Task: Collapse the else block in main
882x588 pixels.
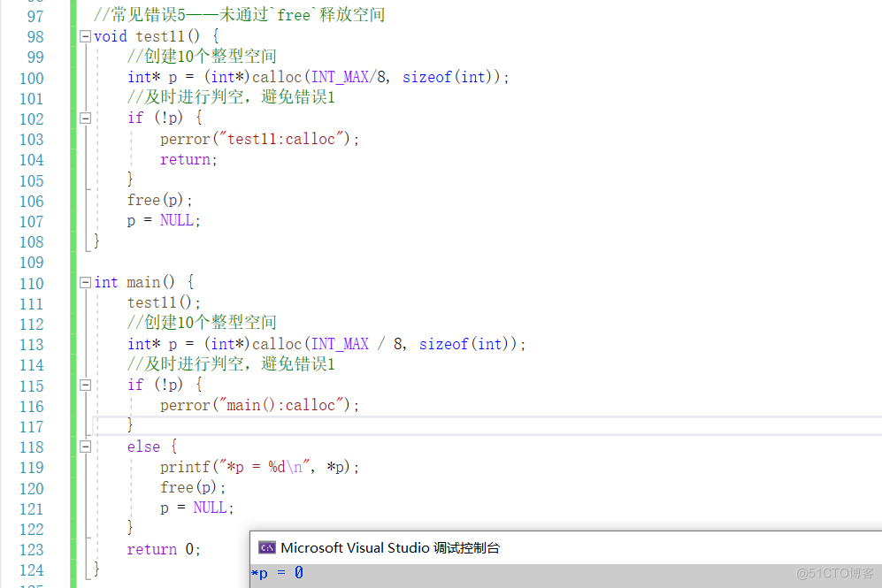Action: pyautogui.click(x=86, y=447)
